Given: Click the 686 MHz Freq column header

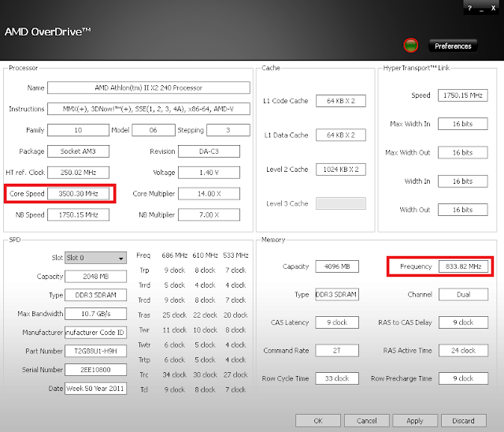Looking at the screenshot, I should click(175, 255).
